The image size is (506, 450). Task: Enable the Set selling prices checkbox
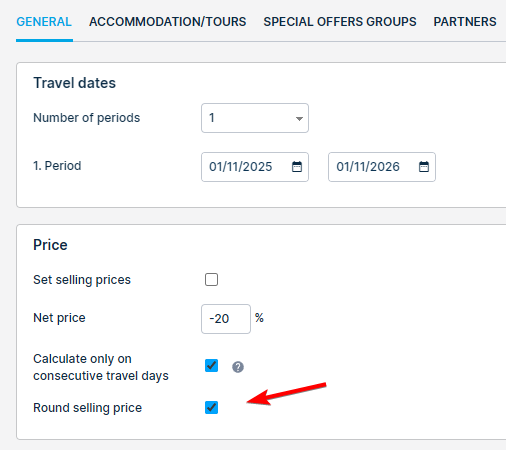211,280
